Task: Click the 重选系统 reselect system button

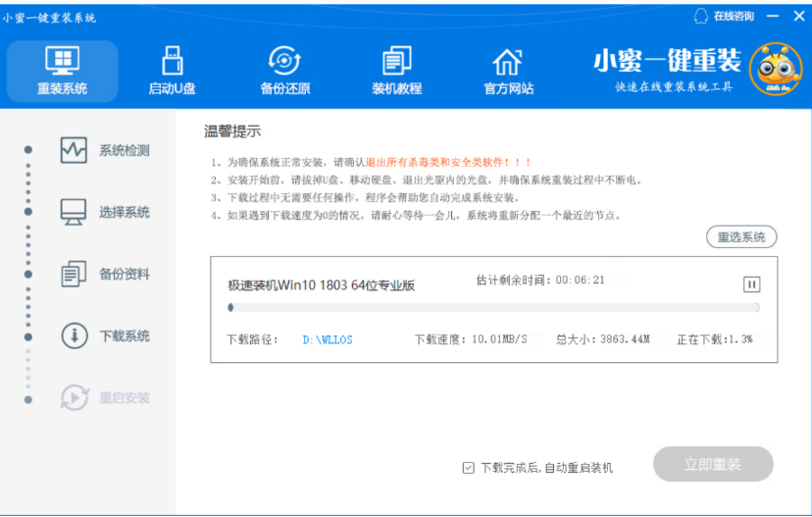Action: 741,237
